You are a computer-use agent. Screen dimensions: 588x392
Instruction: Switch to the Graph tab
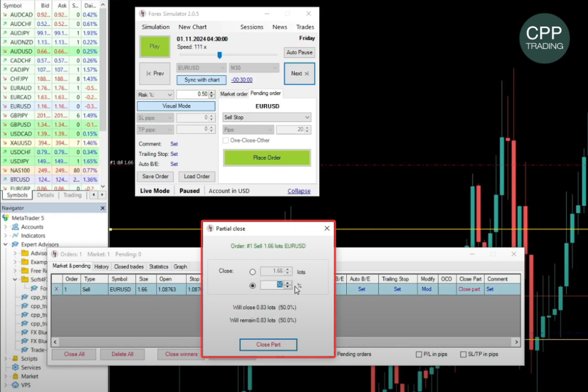point(180,267)
